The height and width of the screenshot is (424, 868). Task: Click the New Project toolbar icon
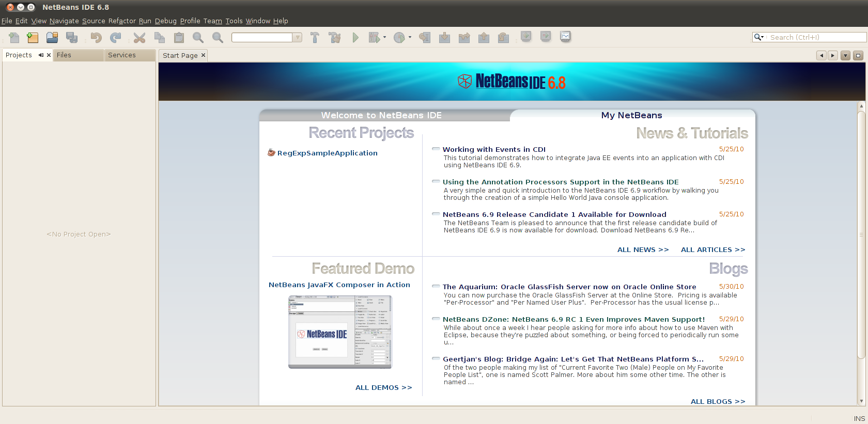pyautogui.click(x=33, y=38)
